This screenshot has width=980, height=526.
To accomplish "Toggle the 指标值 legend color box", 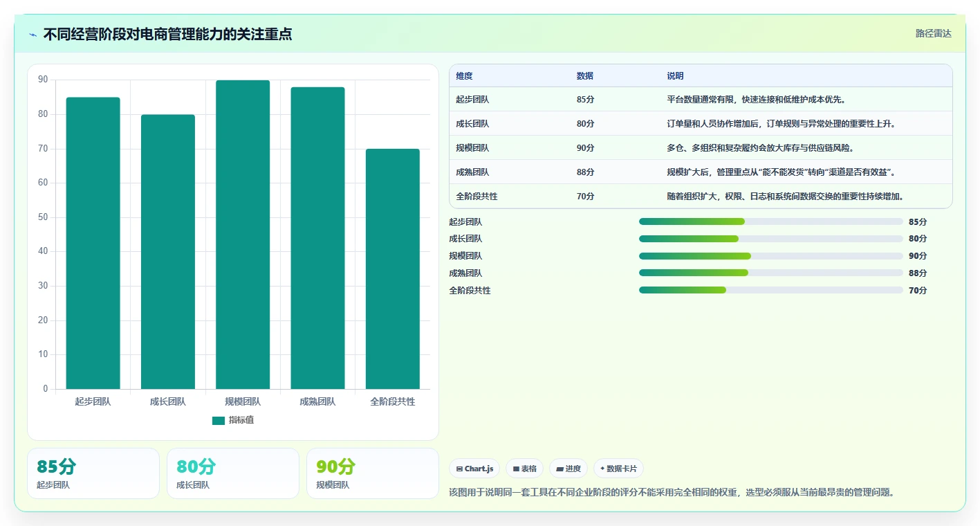I will [x=219, y=421].
